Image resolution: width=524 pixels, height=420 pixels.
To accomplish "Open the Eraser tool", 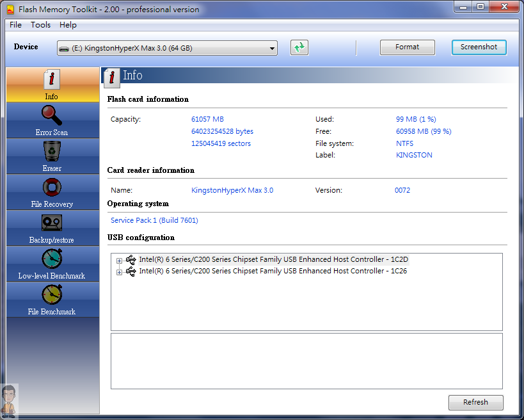I will pos(52,156).
